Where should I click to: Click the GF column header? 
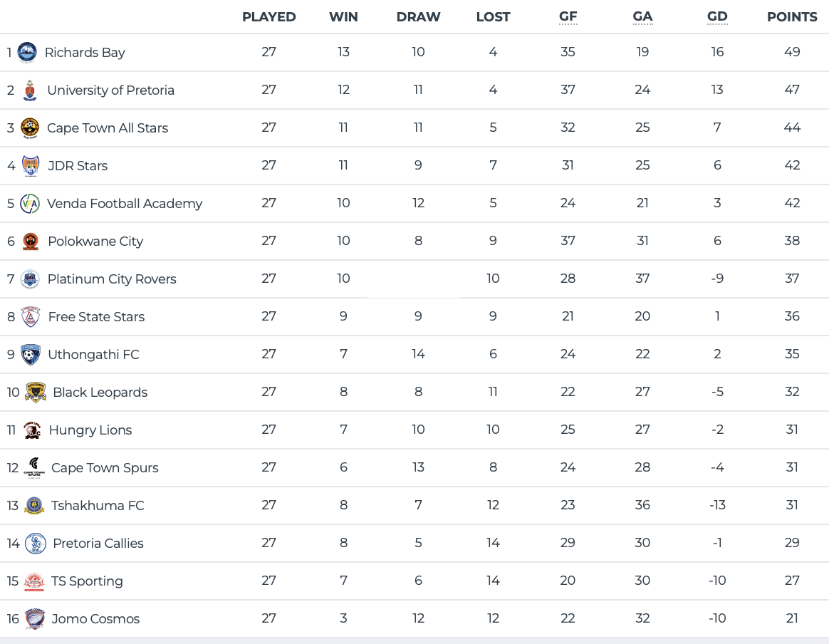(x=568, y=17)
